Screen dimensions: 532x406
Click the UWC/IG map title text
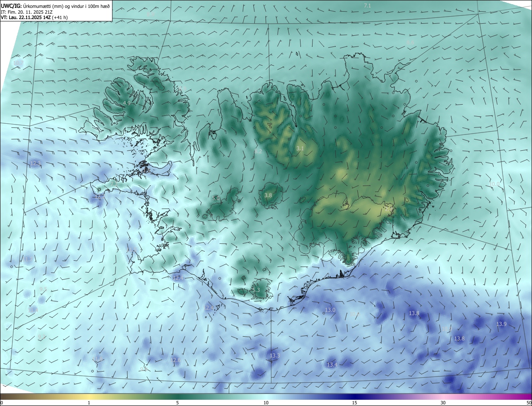click(x=56, y=6)
